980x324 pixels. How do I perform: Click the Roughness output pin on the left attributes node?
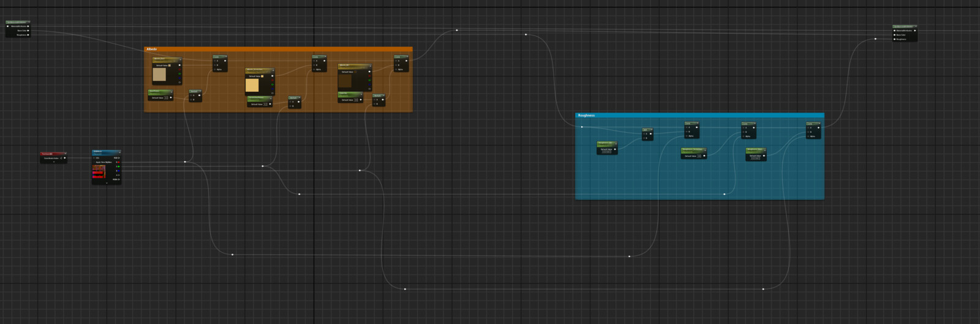tap(28, 35)
